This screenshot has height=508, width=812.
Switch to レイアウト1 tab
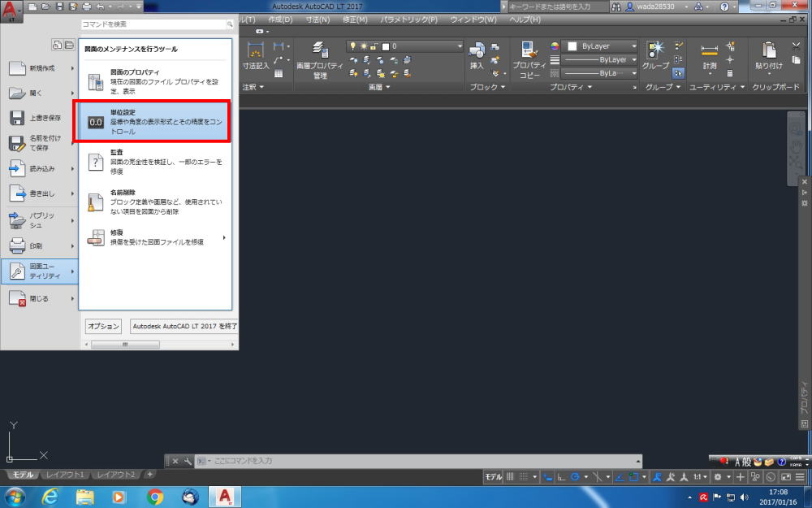pos(65,475)
